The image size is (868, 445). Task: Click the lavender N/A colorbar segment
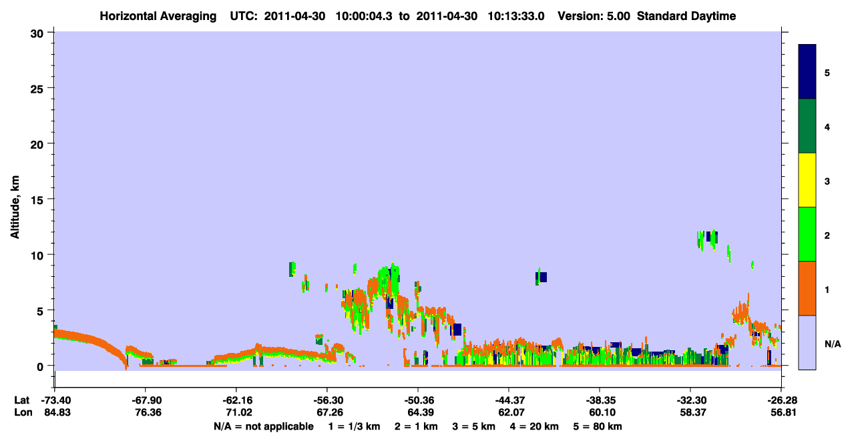pyautogui.click(x=807, y=342)
